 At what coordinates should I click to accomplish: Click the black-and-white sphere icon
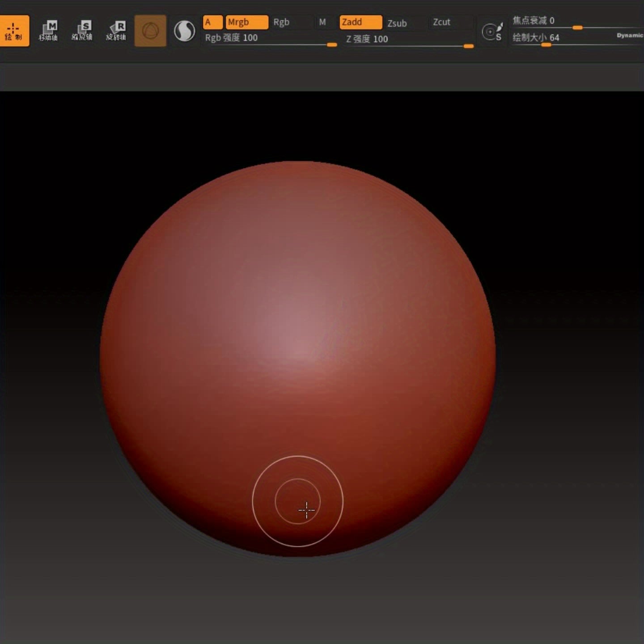184,31
